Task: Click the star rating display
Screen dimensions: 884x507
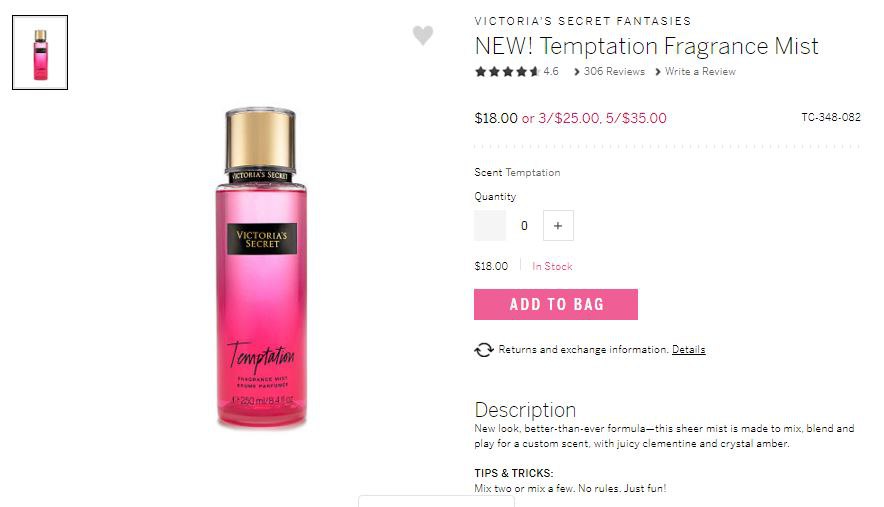Action: pos(507,72)
